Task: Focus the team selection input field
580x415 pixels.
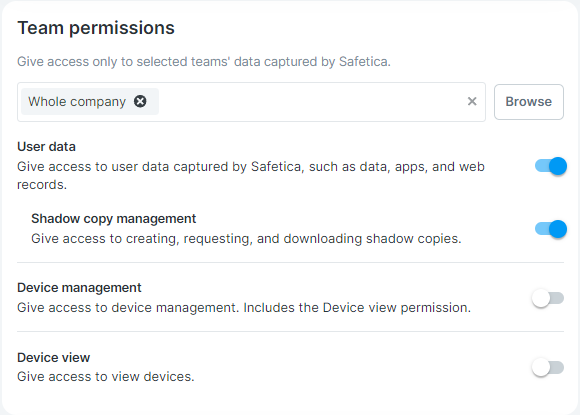Action: tap(252, 102)
